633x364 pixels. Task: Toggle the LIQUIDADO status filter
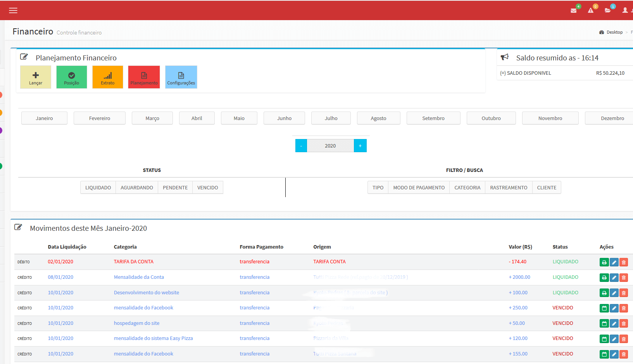(98, 188)
